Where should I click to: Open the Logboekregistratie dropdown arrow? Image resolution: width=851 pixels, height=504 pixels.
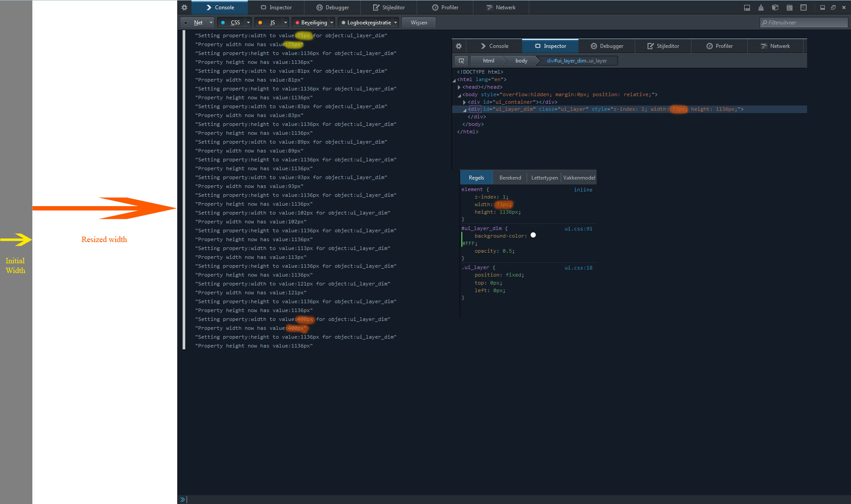coord(395,23)
